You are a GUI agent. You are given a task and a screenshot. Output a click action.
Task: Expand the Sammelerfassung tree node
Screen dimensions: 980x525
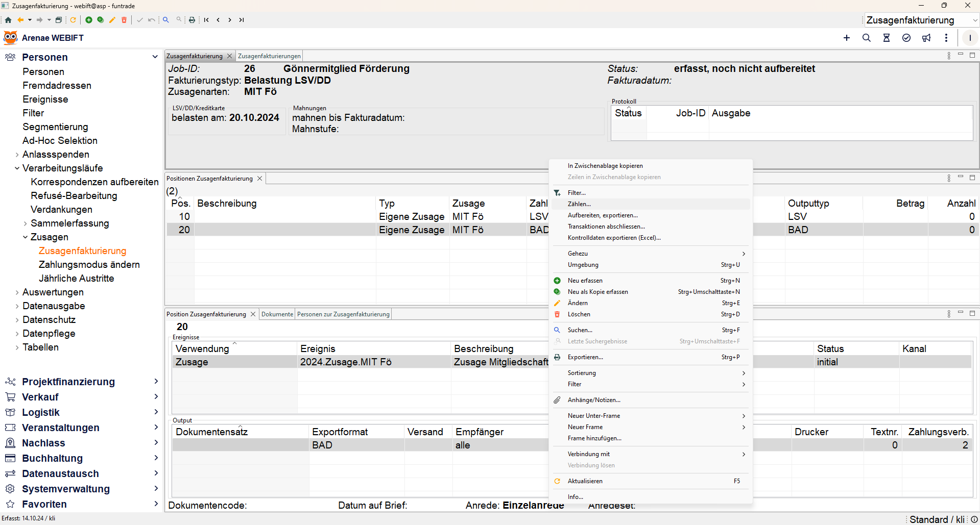[x=26, y=223]
